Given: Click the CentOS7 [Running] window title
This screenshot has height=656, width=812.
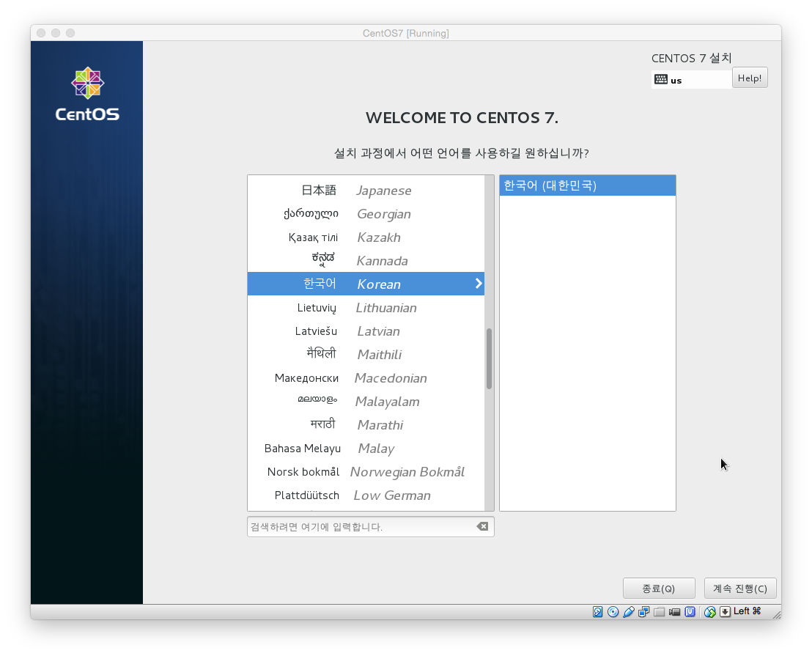Looking at the screenshot, I should (405, 33).
